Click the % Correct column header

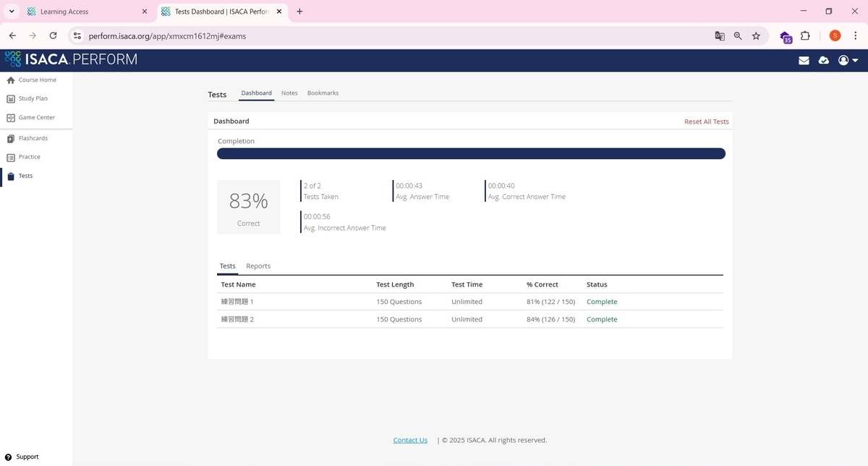(542, 284)
